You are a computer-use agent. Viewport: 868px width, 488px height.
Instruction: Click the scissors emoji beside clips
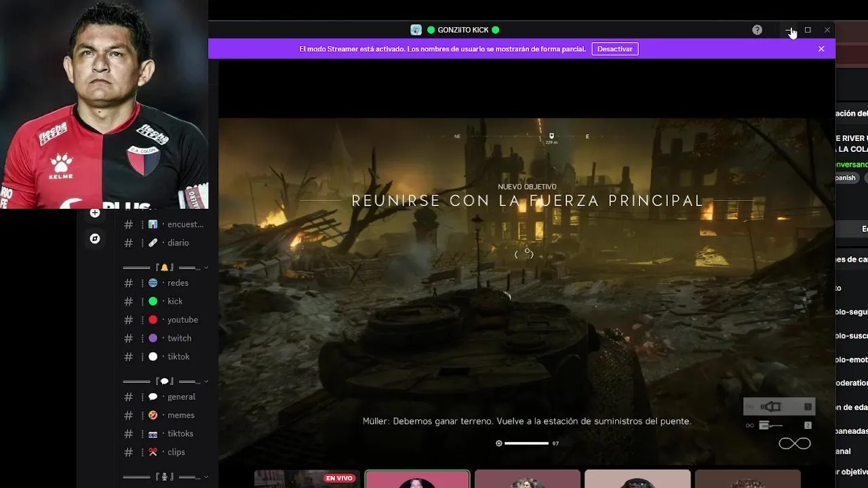click(153, 452)
